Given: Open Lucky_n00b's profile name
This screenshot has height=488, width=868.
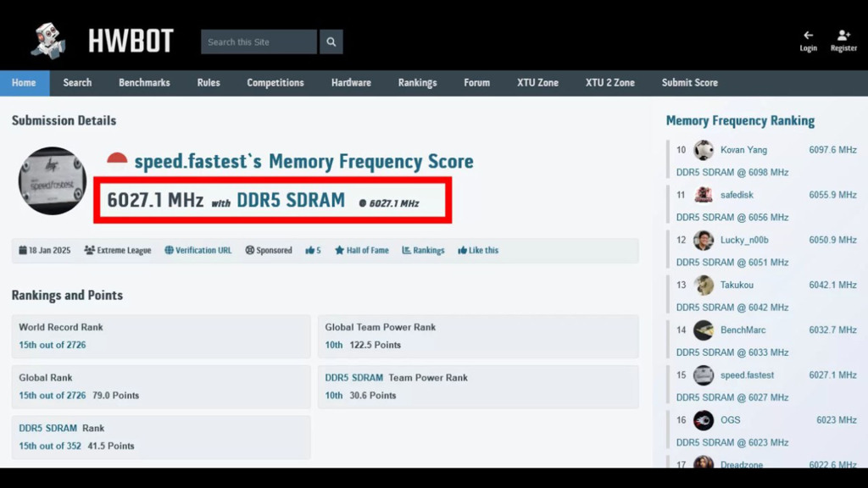Looking at the screenshot, I should pos(744,240).
